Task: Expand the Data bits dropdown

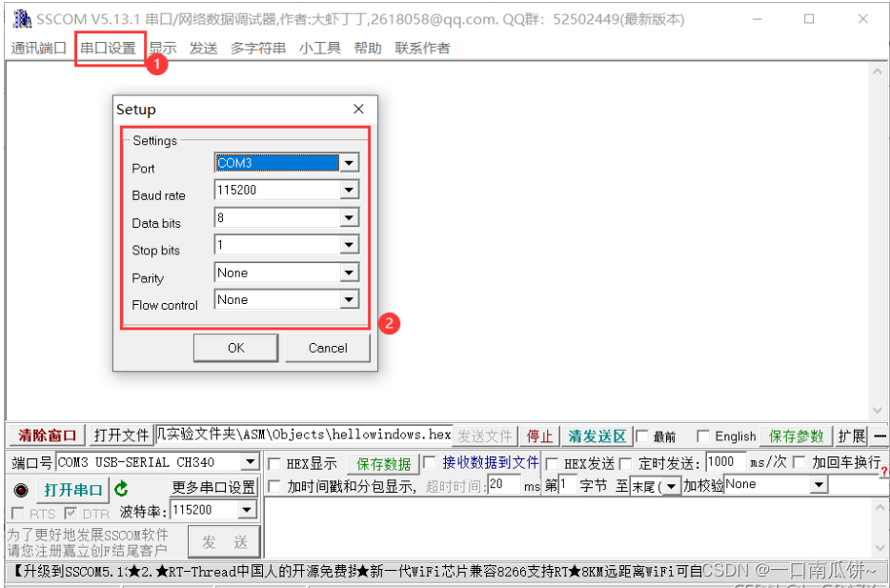Action: coord(350,217)
